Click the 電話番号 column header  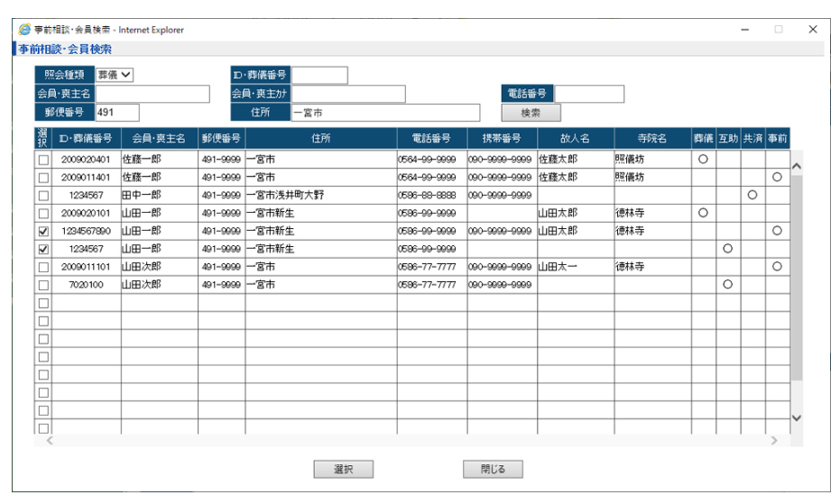pos(431,139)
